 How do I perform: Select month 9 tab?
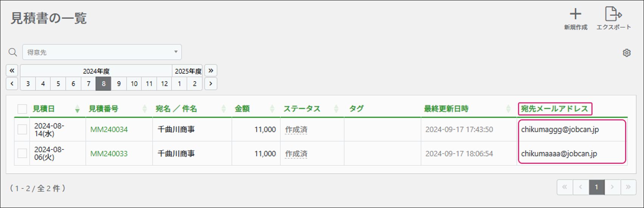coord(119,83)
